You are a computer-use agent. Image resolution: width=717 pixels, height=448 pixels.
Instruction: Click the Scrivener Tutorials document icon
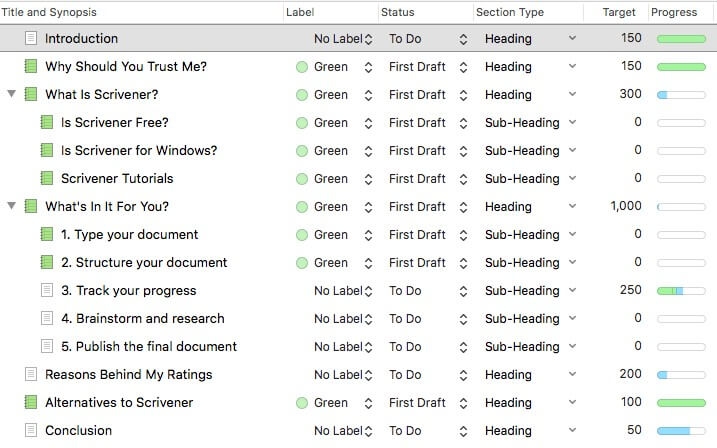point(47,178)
